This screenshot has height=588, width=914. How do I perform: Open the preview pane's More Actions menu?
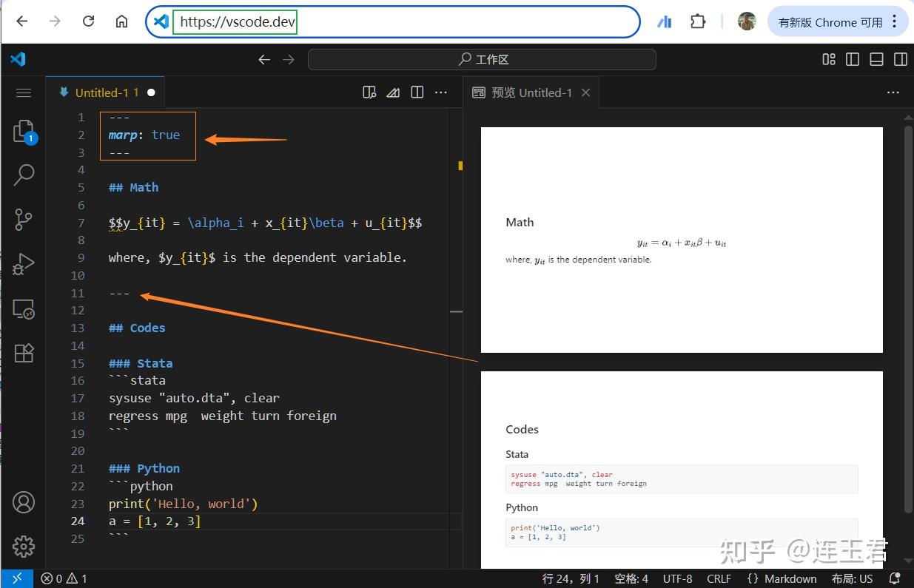[893, 92]
